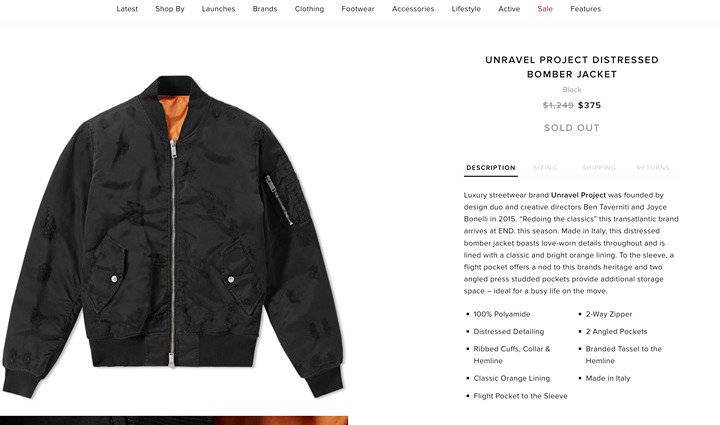Open the Shop By menu
Image resolution: width=720 pixels, height=425 pixels.
click(169, 9)
